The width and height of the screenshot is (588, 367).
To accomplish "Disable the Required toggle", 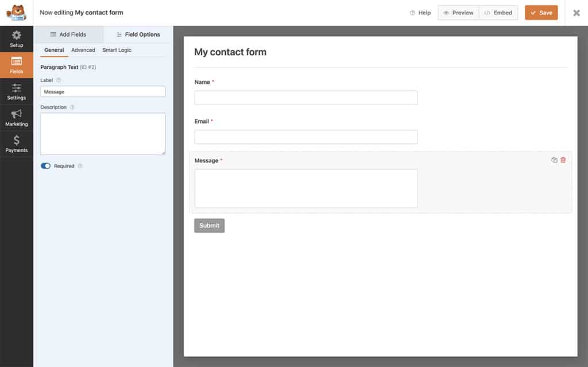I will click(x=47, y=165).
